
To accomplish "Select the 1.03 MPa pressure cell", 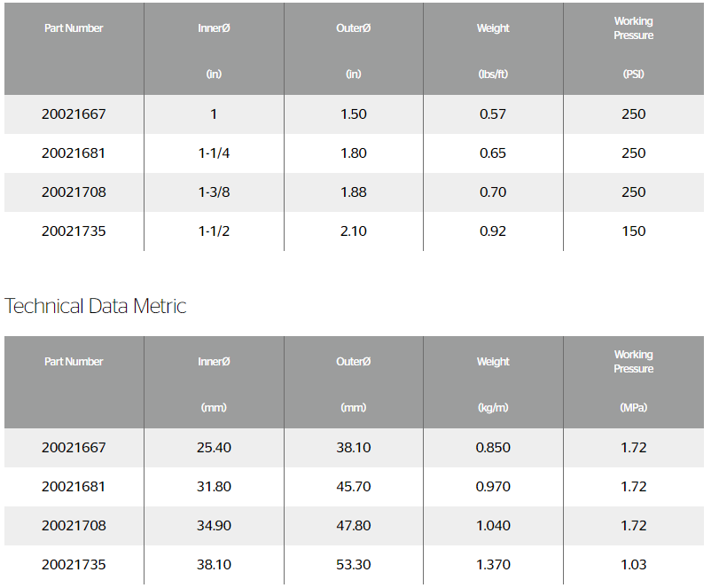I will (634, 564).
